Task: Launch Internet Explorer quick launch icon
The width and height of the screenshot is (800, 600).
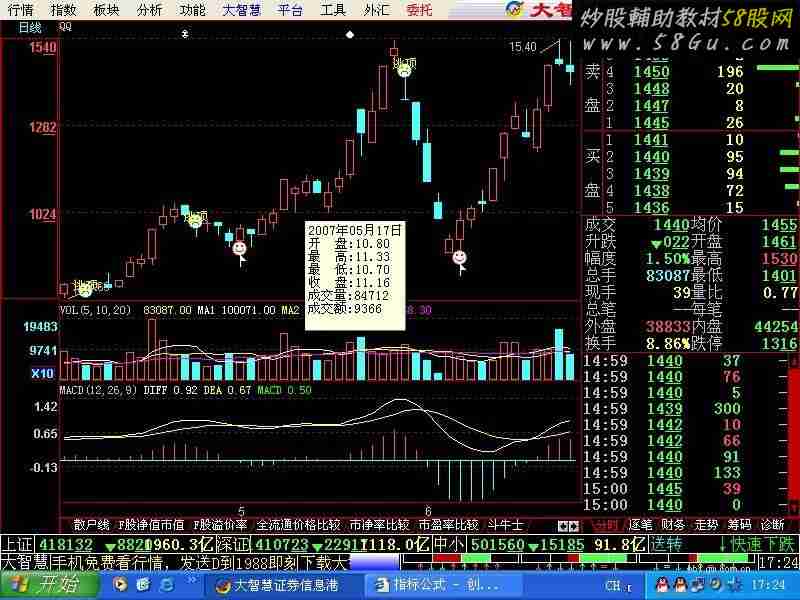Action: click(166, 585)
